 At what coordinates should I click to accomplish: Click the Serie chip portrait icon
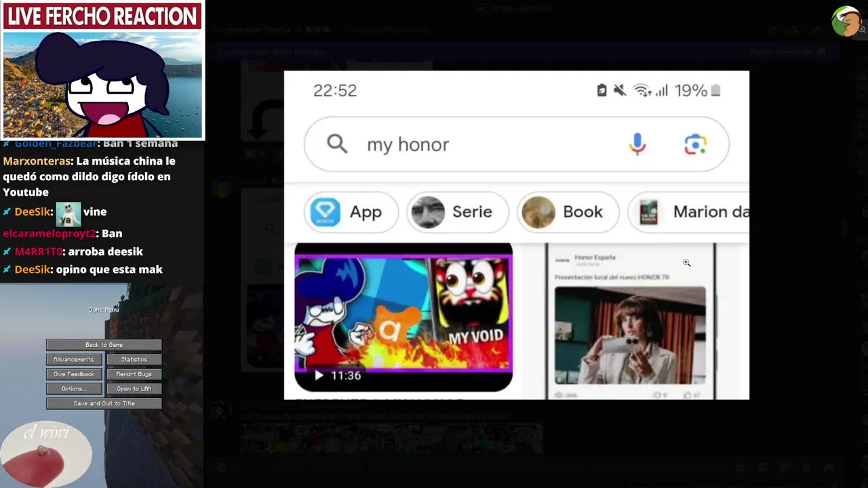pos(428,212)
